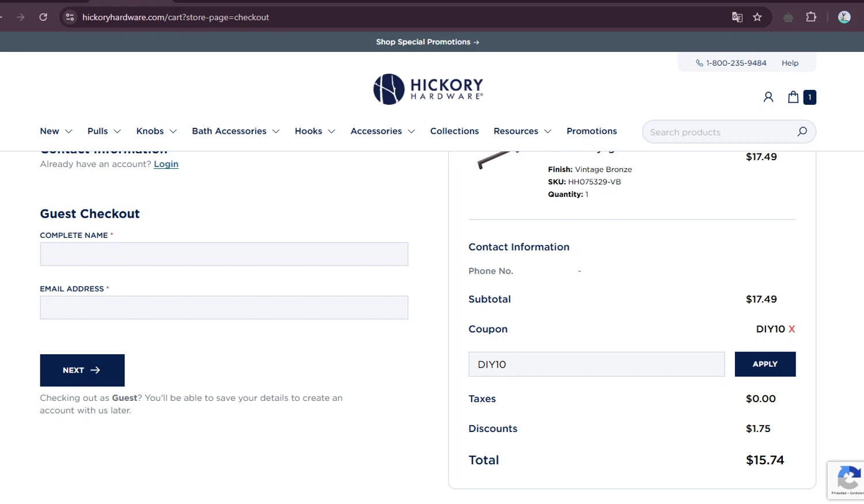Screen dimensions: 864x504
Task: Expand the Hooks menu
Action: coord(315,131)
